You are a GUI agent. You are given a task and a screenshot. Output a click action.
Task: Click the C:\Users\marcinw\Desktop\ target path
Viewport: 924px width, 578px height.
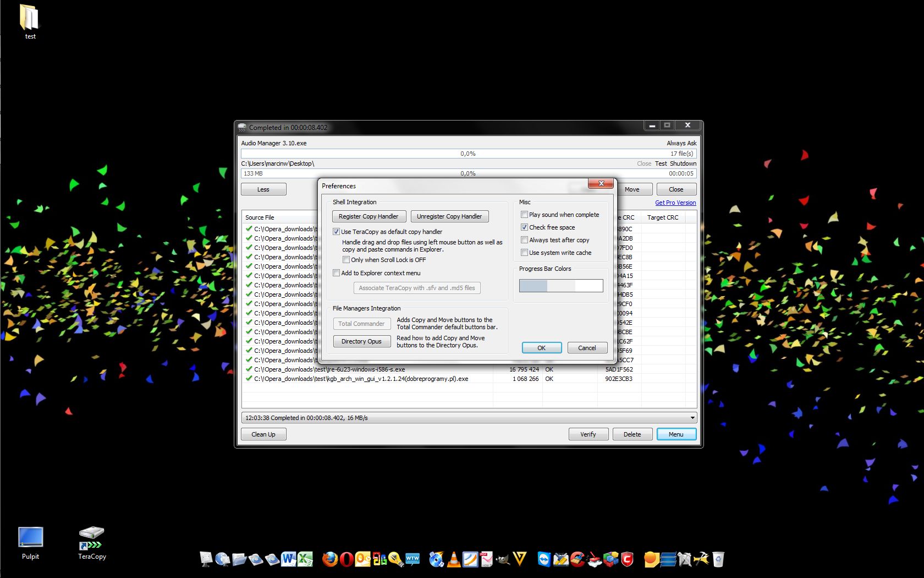pos(277,163)
